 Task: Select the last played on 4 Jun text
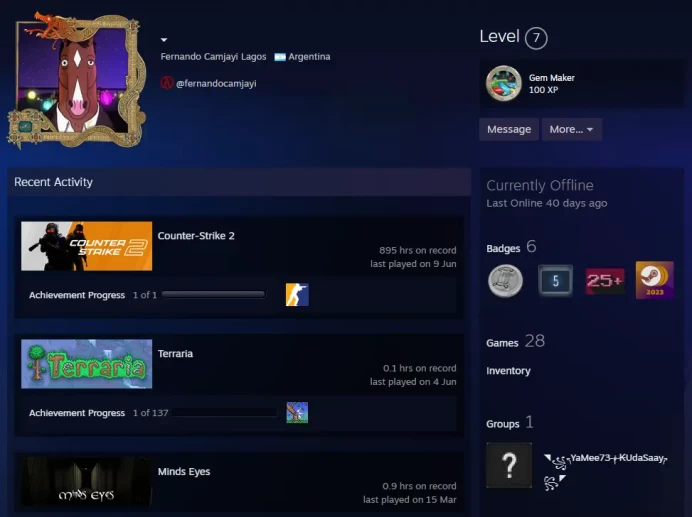click(x=413, y=382)
